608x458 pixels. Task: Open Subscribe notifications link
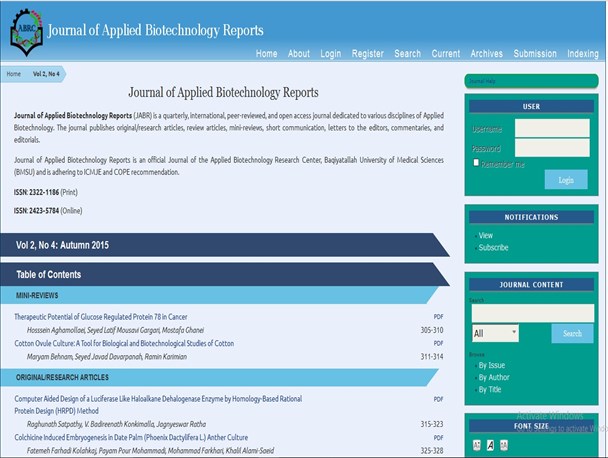point(493,247)
